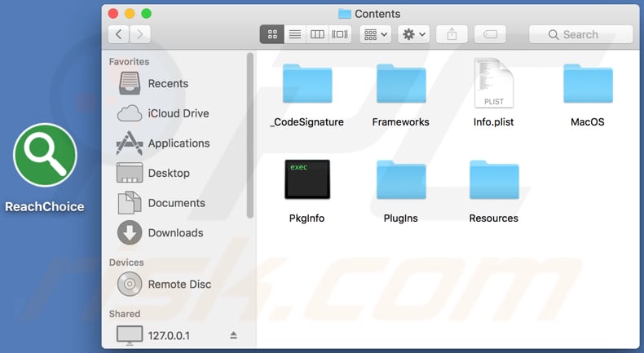The height and width of the screenshot is (353, 644).
Task: Select the _CodeSignature folder
Action: point(307,84)
